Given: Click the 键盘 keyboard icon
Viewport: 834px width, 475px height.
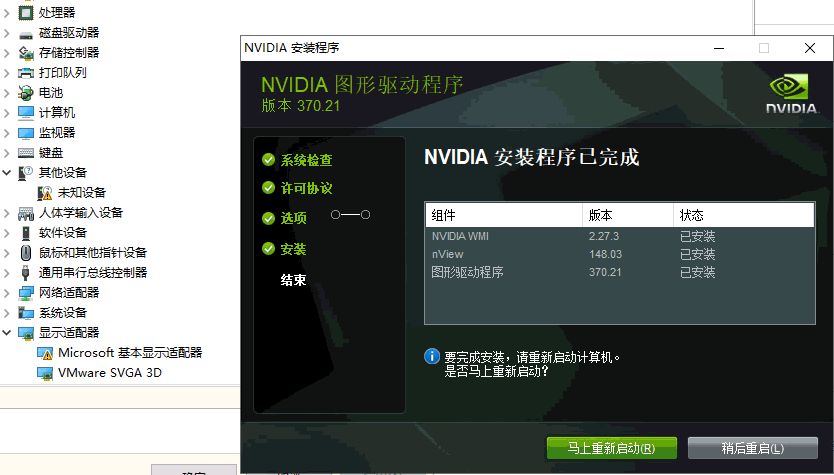Looking at the screenshot, I should pyautogui.click(x=26, y=153).
